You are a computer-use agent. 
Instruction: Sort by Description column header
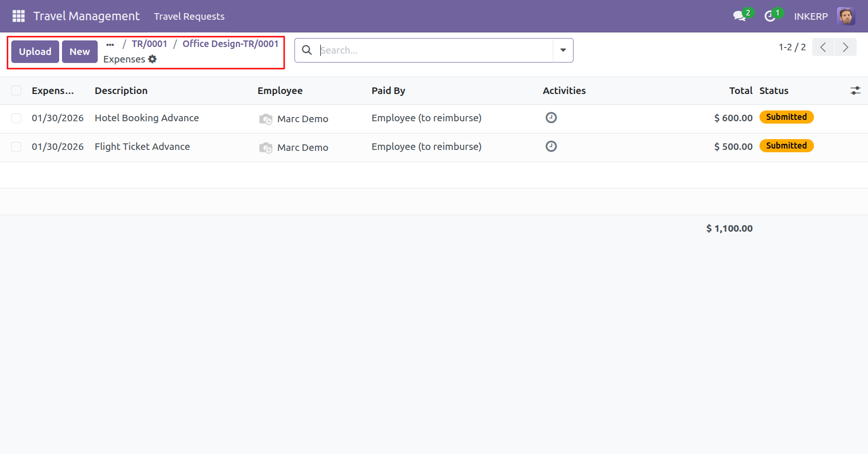[121, 91]
